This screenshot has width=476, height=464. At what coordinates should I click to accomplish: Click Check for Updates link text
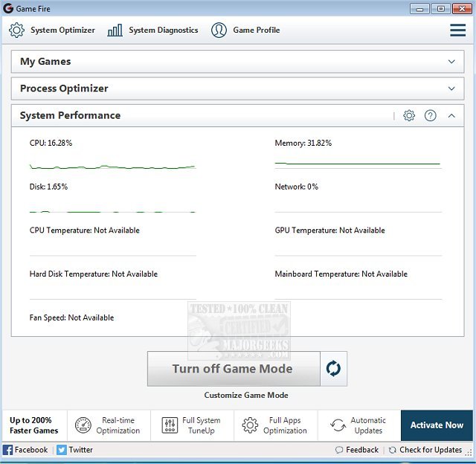tap(431, 450)
